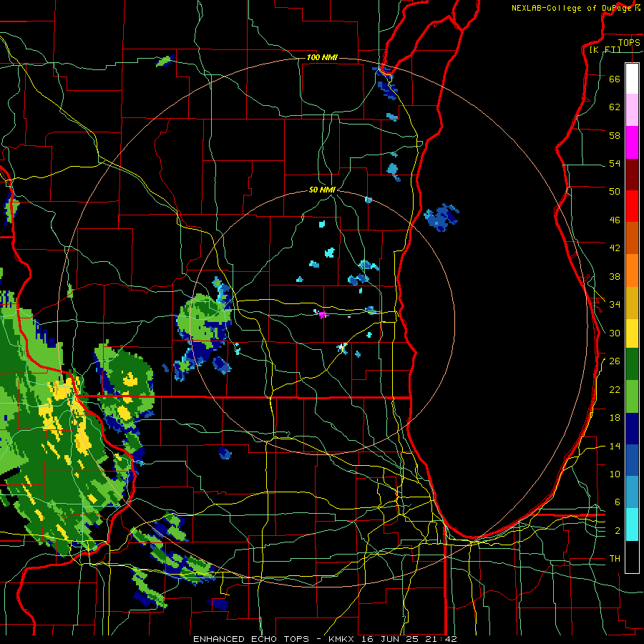This screenshot has width=644, height=644.
Task: Click the '22' legend value
Action: click(x=615, y=389)
